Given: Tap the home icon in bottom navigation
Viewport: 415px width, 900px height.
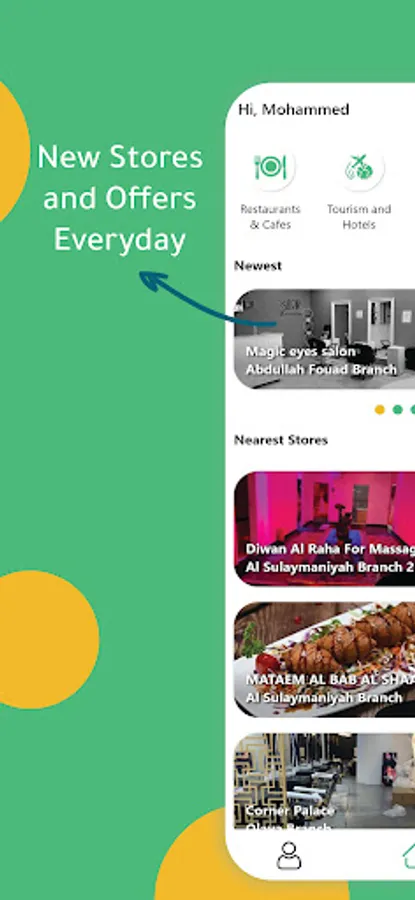Looking at the screenshot, I should click(409, 855).
